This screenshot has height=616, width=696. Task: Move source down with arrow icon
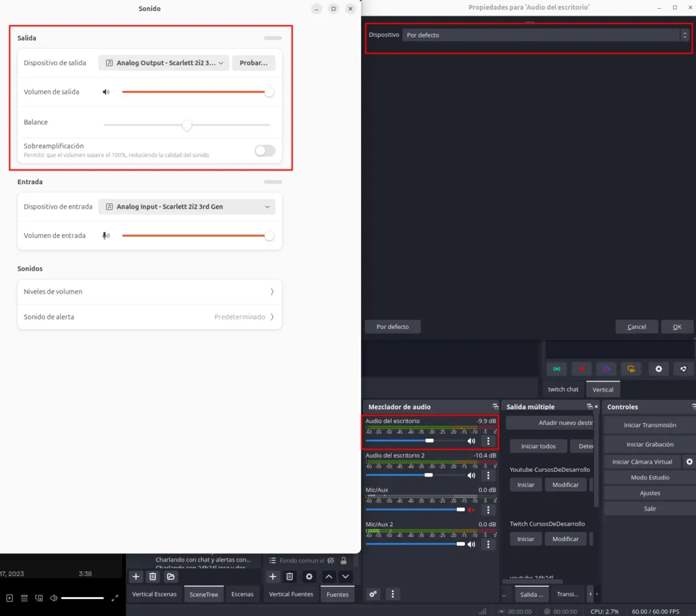(345, 577)
